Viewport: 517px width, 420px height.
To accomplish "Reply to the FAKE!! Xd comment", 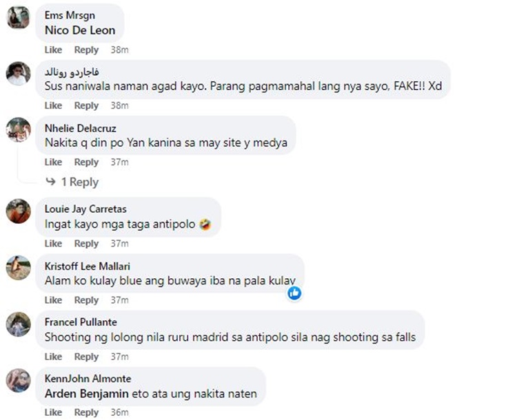I will tap(86, 105).
